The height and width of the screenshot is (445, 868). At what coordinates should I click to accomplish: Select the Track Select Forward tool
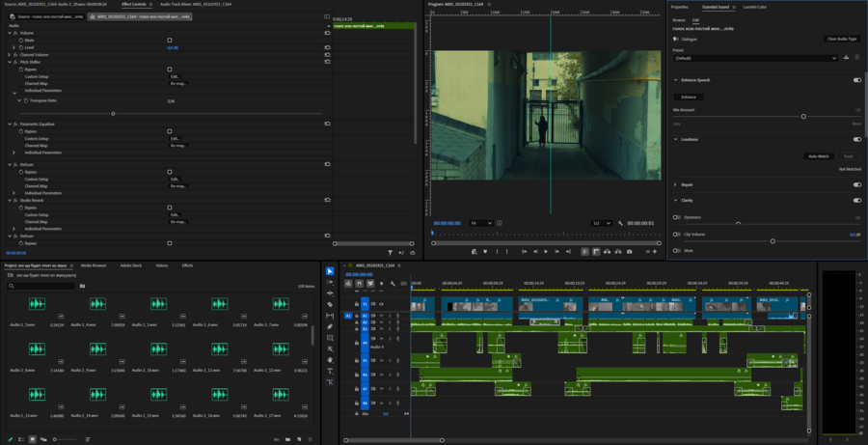click(330, 282)
